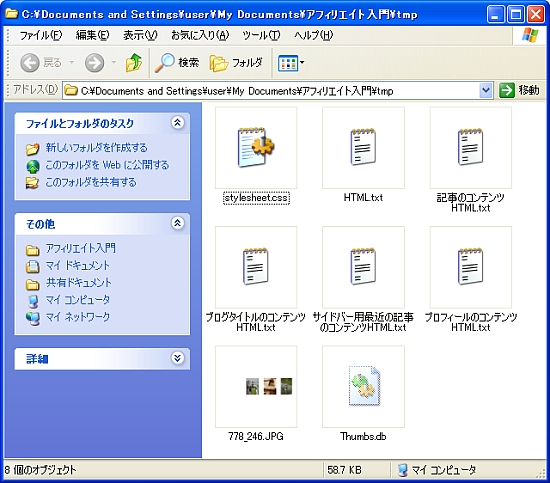Click the Back navigation arrow icon
This screenshot has height=483, width=550.
[29, 63]
